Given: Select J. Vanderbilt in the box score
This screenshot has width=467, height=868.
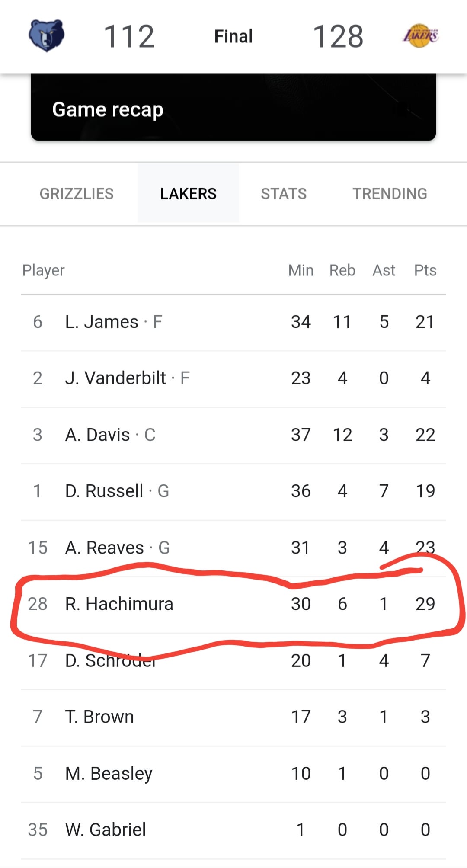Looking at the screenshot, I should click(115, 378).
